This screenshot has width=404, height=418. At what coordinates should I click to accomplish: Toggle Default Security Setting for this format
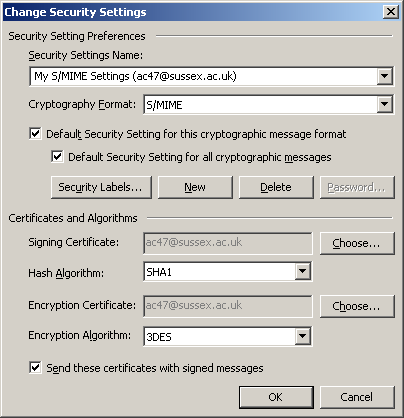35,134
